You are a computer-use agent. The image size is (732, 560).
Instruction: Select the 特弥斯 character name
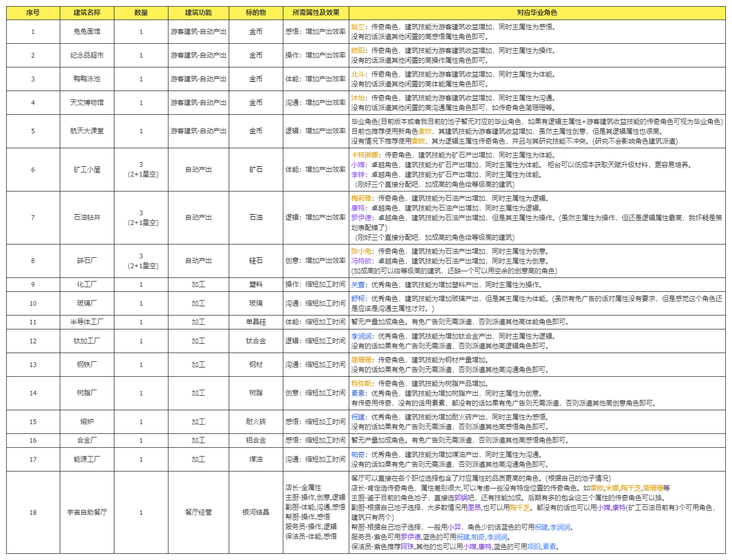[x=362, y=383]
